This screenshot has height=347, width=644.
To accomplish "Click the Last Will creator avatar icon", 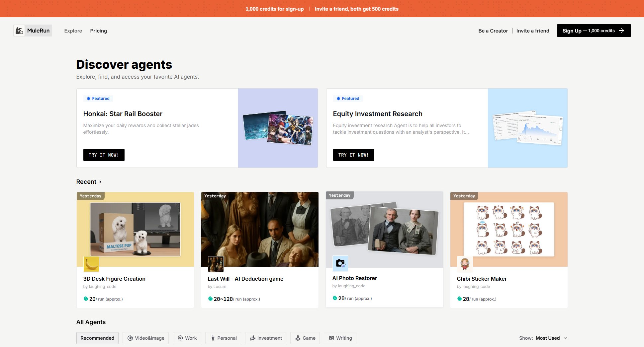I will tap(216, 264).
